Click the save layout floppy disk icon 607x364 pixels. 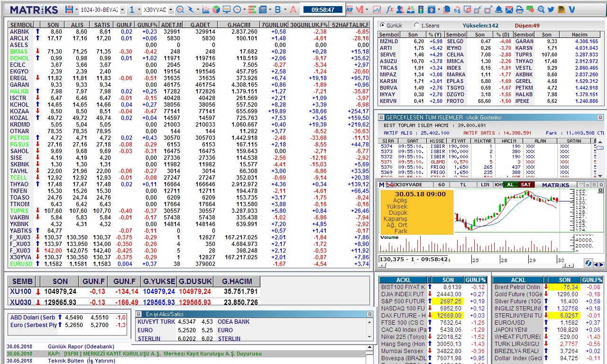pos(69,9)
